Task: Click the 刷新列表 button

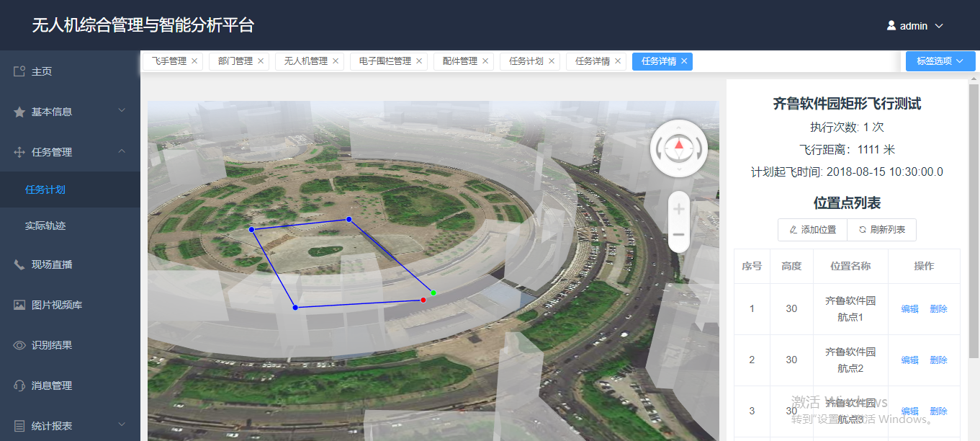Action: coord(881,230)
